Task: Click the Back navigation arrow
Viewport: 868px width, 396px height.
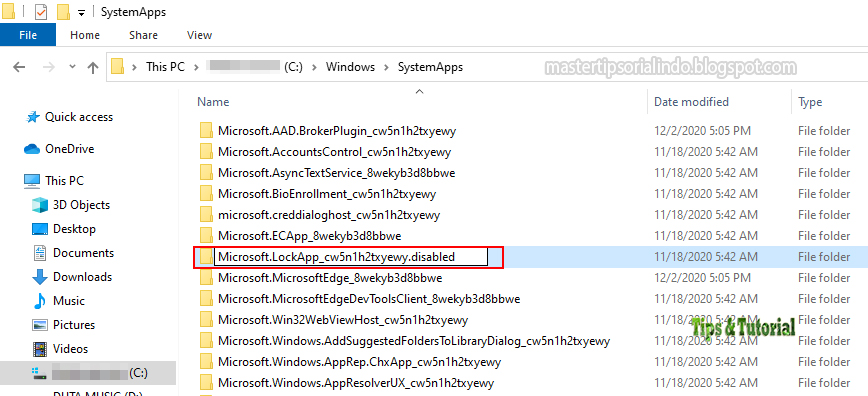Action: click(x=19, y=67)
